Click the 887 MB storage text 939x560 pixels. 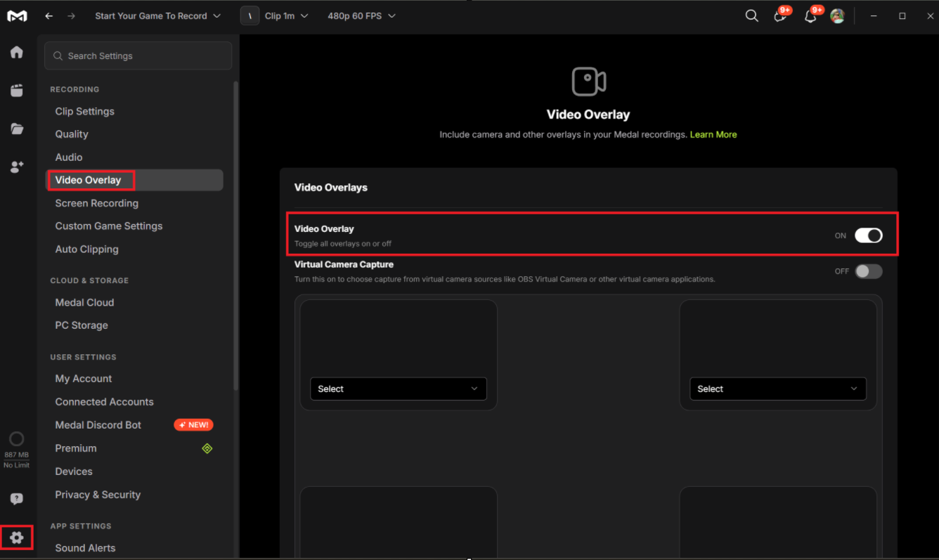click(17, 455)
